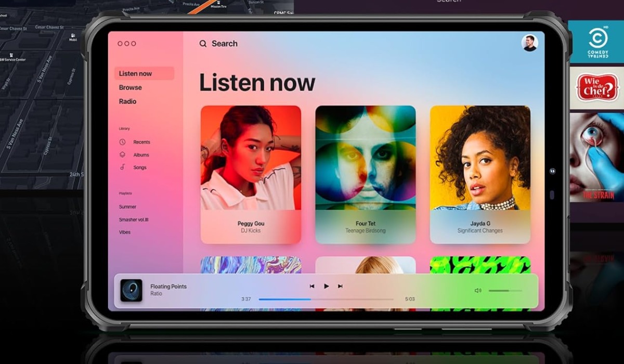The height and width of the screenshot is (364, 624).
Task: Click the Playlists section label
Action: pos(125,193)
